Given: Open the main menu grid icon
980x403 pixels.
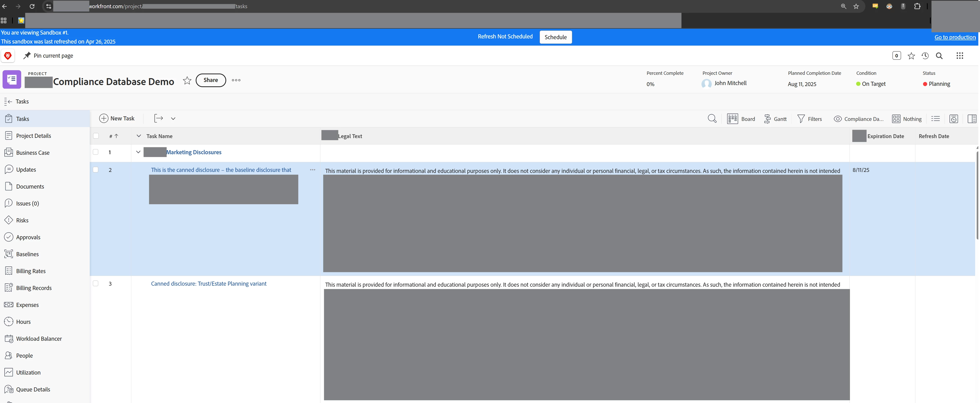Looking at the screenshot, I should 959,56.
